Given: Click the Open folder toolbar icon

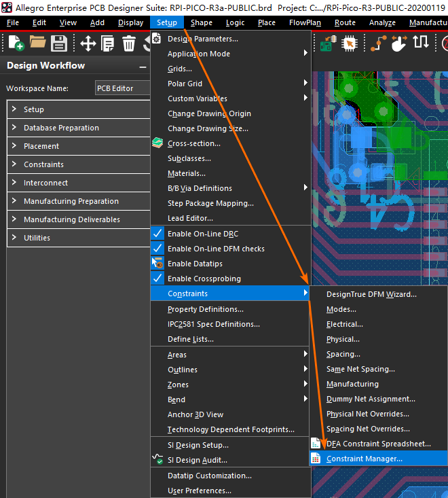Looking at the screenshot, I should point(37,43).
